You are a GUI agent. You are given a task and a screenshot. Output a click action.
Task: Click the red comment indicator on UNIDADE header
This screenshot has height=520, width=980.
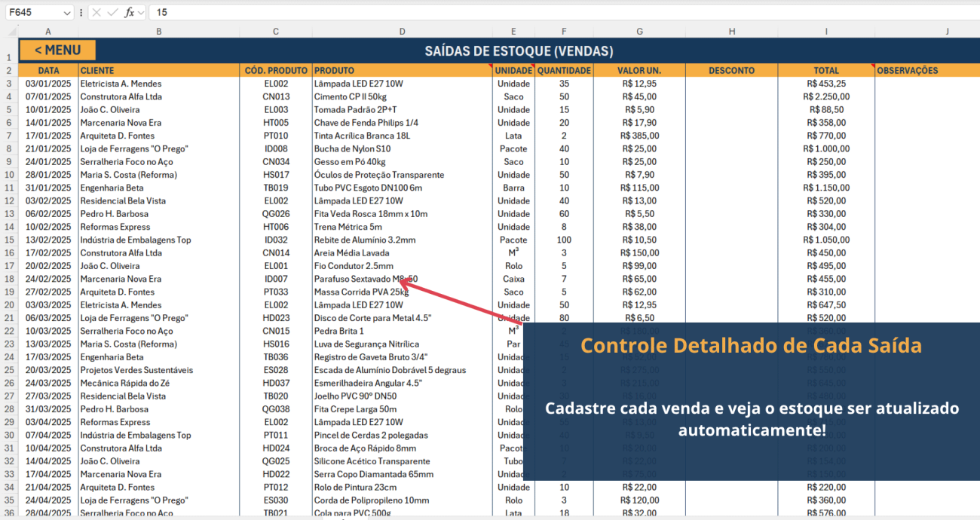[x=533, y=66]
